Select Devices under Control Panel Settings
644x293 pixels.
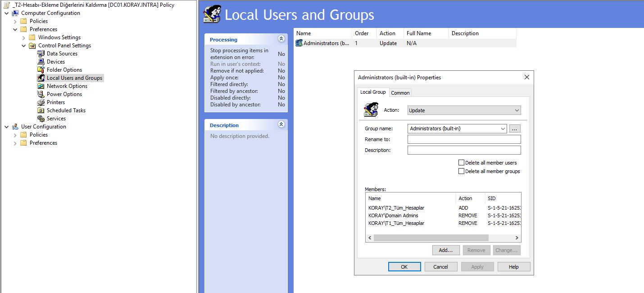(56, 61)
